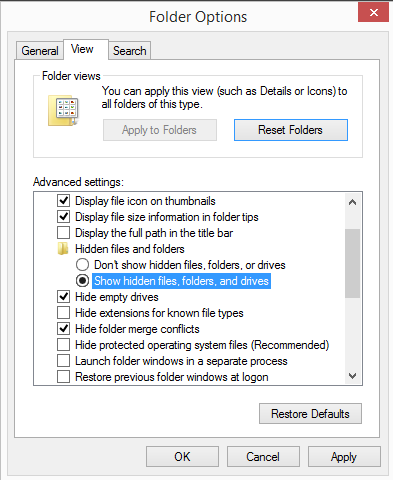Click the Reset Folders button
Image resolution: width=393 pixels, height=480 pixels.
coord(291,130)
